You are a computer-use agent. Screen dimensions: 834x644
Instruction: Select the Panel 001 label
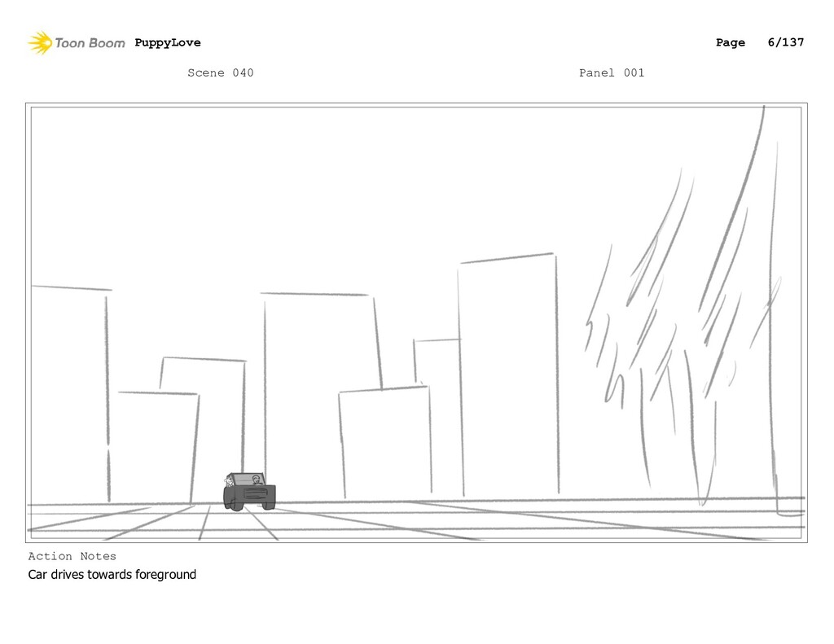click(612, 72)
